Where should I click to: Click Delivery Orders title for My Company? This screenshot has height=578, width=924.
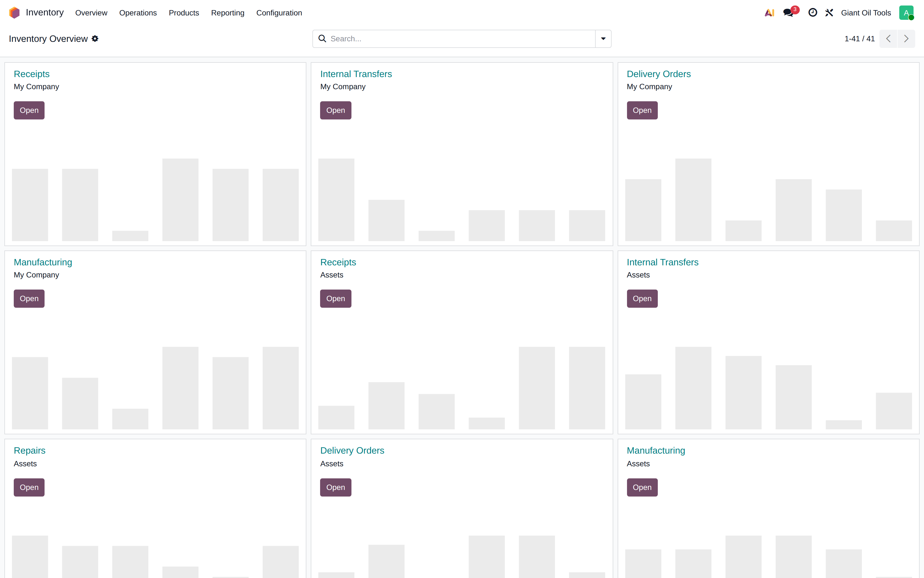click(x=659, y=74)
